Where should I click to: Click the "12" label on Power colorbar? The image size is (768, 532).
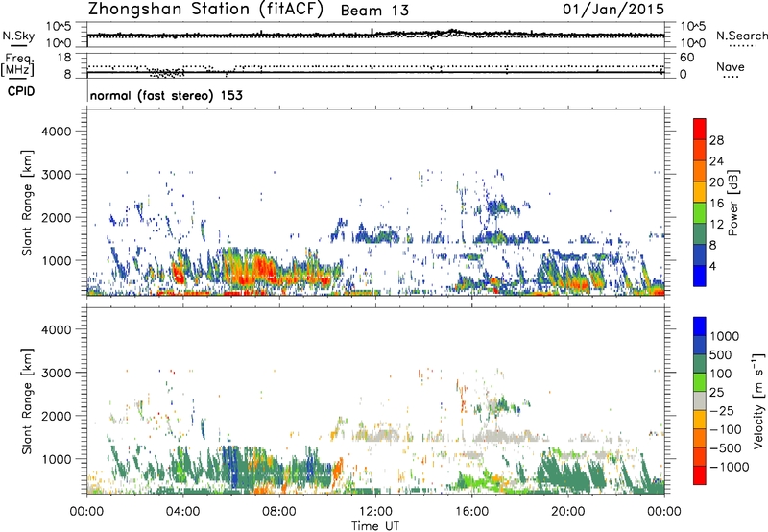(716, 225)
